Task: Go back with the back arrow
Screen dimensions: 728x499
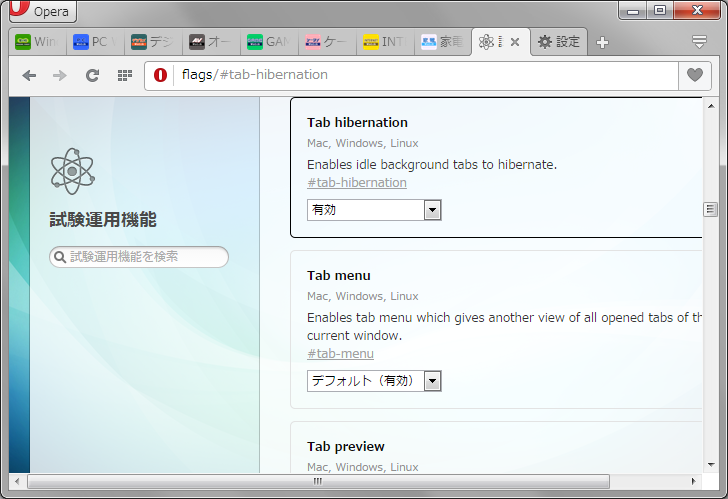Action: point(29,75)
